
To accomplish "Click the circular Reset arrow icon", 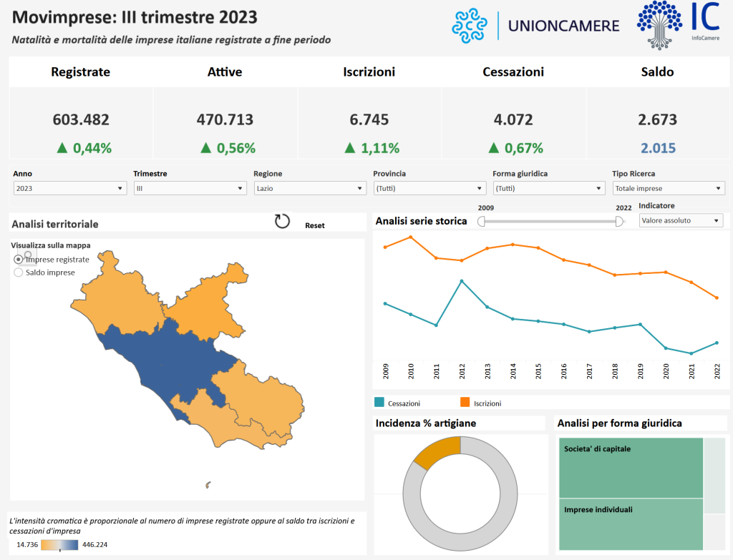I will pyautogui.click(x=282, y=221).
